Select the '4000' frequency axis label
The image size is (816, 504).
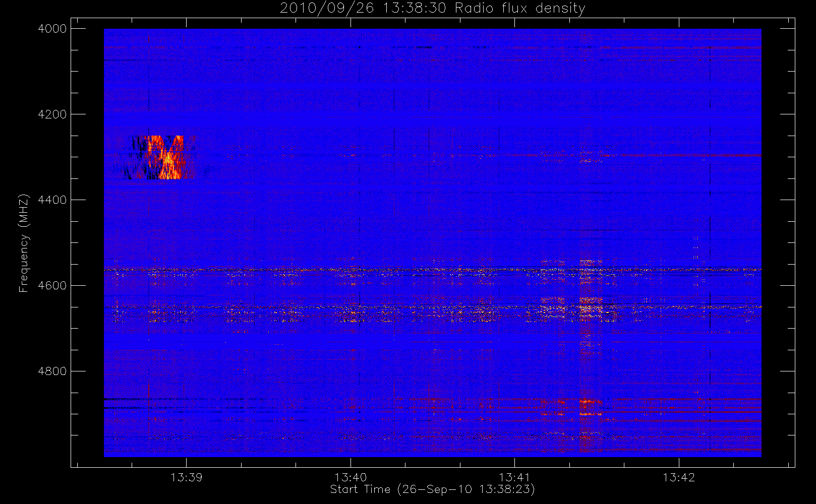[52, 29]
